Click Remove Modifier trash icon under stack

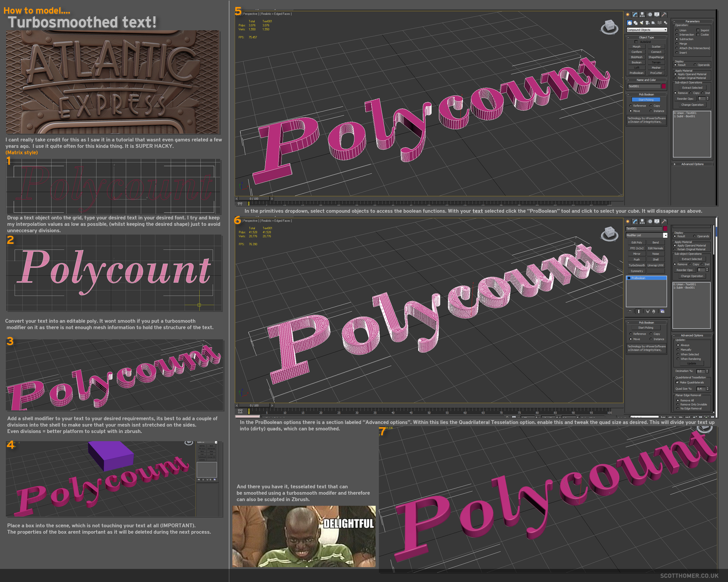(x=654, y=311)
